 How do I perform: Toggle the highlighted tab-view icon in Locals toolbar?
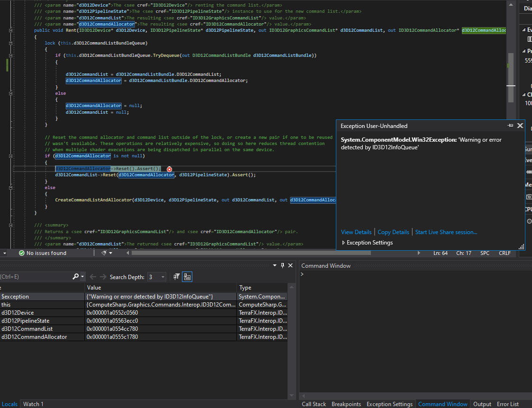tap(187, 277)
